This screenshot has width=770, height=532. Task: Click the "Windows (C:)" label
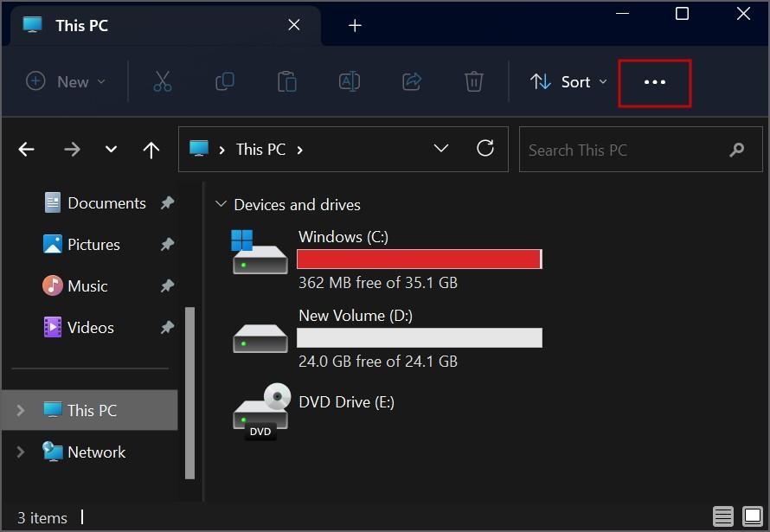(x=343, y=236)
